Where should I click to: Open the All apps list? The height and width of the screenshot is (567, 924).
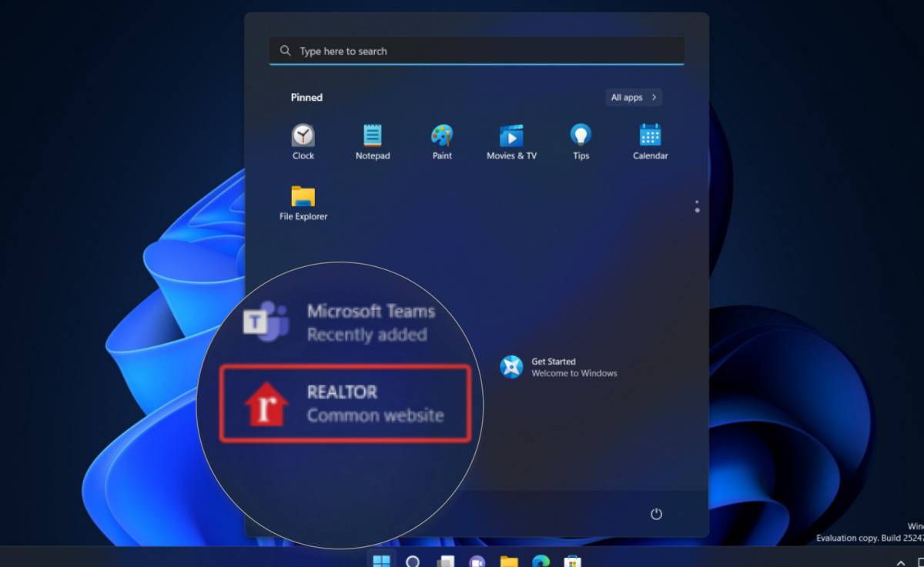coord(634,98)
